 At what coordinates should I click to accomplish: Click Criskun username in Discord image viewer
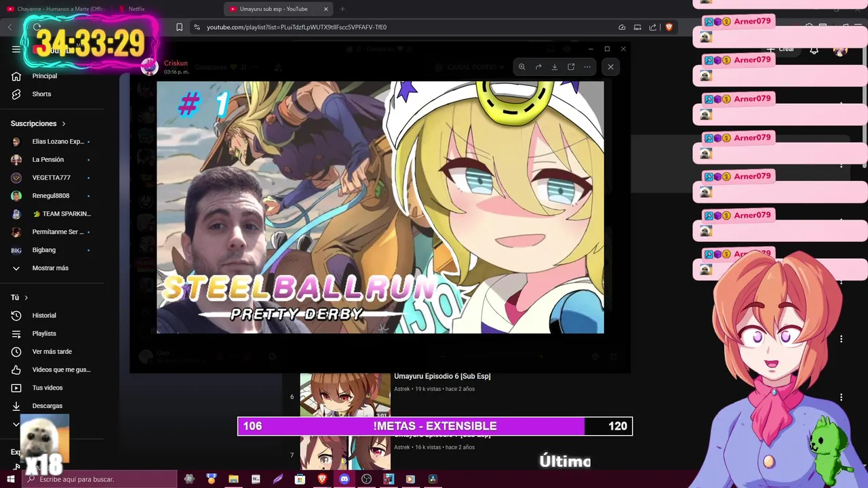pos(176,63)
